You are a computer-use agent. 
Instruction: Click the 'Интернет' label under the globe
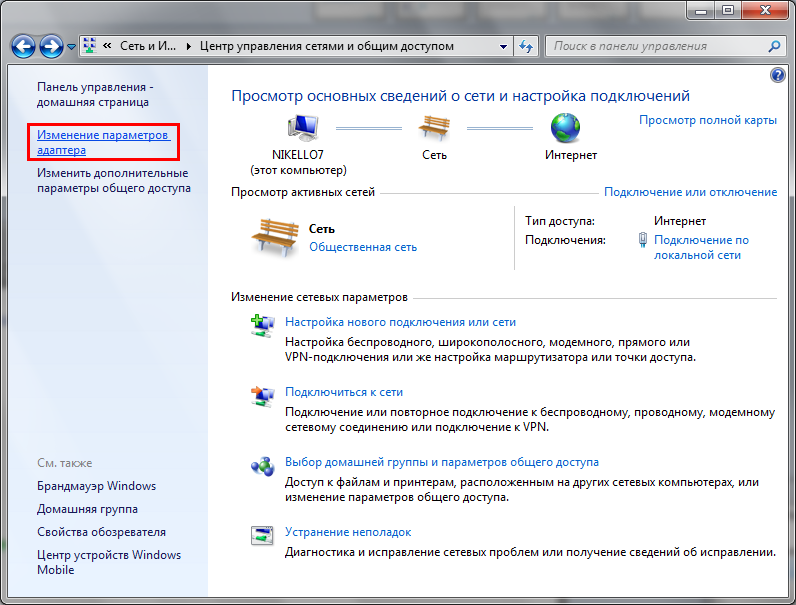click(x=571, y=155)
